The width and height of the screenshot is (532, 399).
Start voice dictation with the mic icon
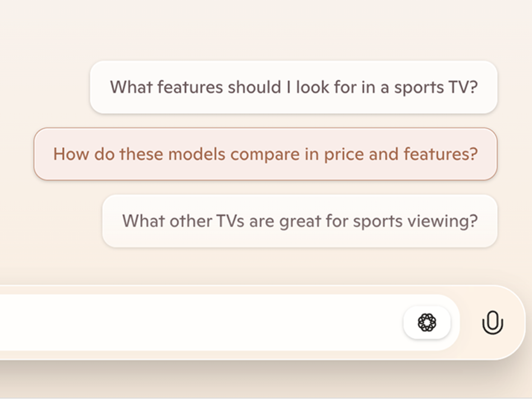(492, 322)
